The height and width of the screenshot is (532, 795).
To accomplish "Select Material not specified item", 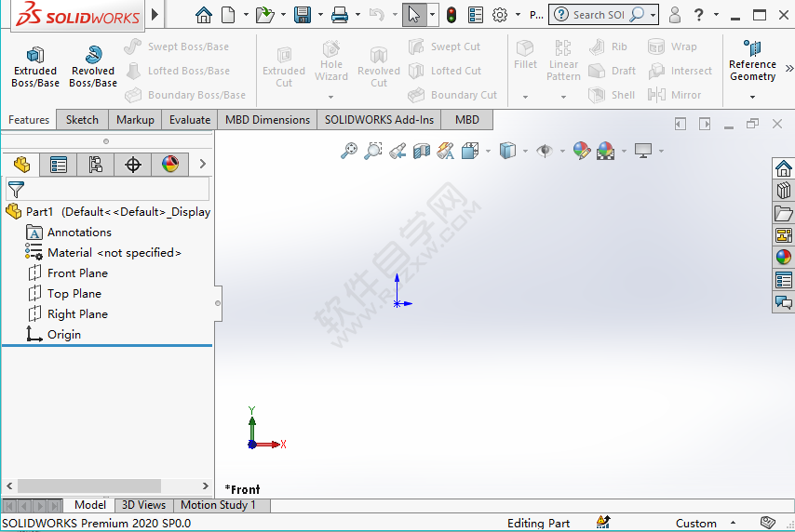I will point(103,252).
